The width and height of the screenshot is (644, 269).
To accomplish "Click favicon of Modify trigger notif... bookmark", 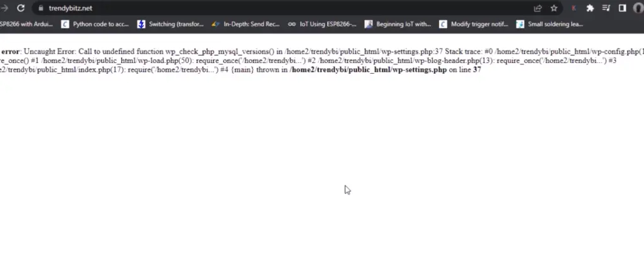I will (x=443, y=25).
